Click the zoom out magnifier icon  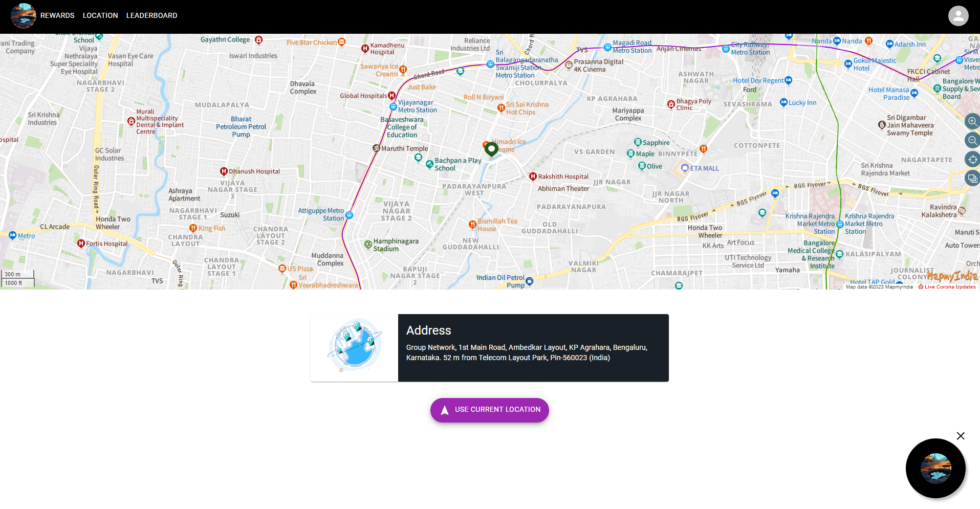coord(972,140)
